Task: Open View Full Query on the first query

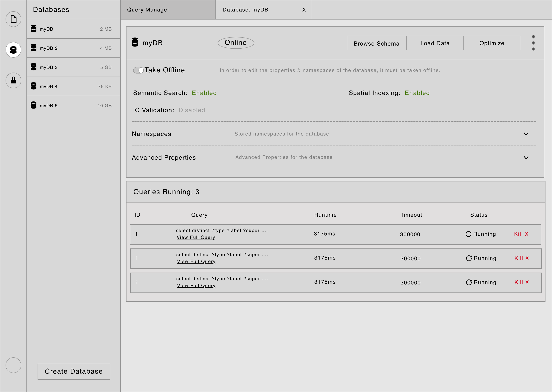Action: pyautogui.click(x=196, y=237)
